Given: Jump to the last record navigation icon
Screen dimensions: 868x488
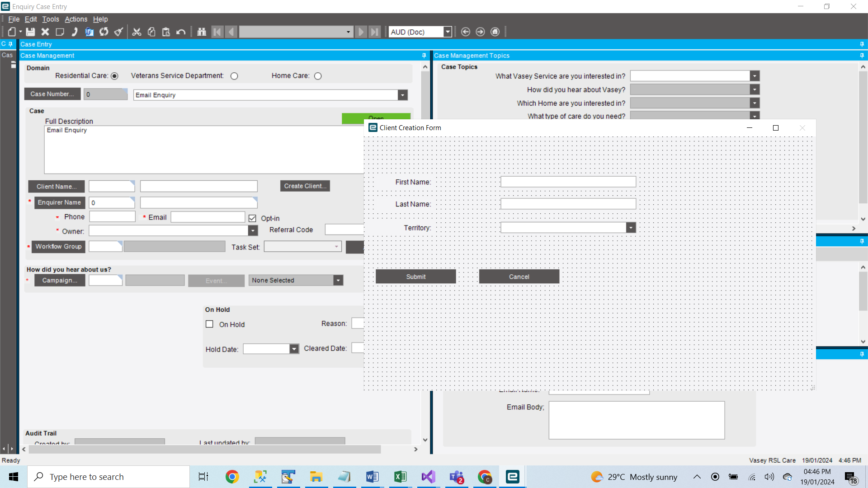Looking at the screenshot, I should click(x=375, y=32).
